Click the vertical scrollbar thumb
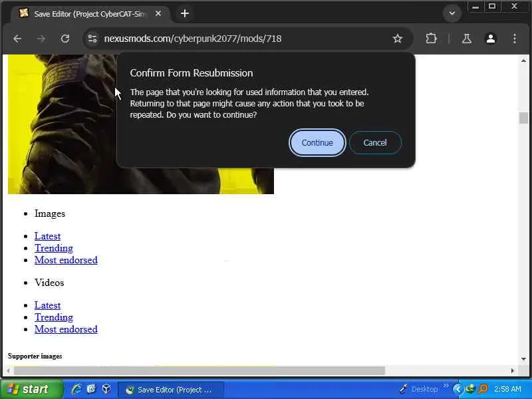Image resolution: width=532 pixels, height=399 pixels. [x=523, y=118]
